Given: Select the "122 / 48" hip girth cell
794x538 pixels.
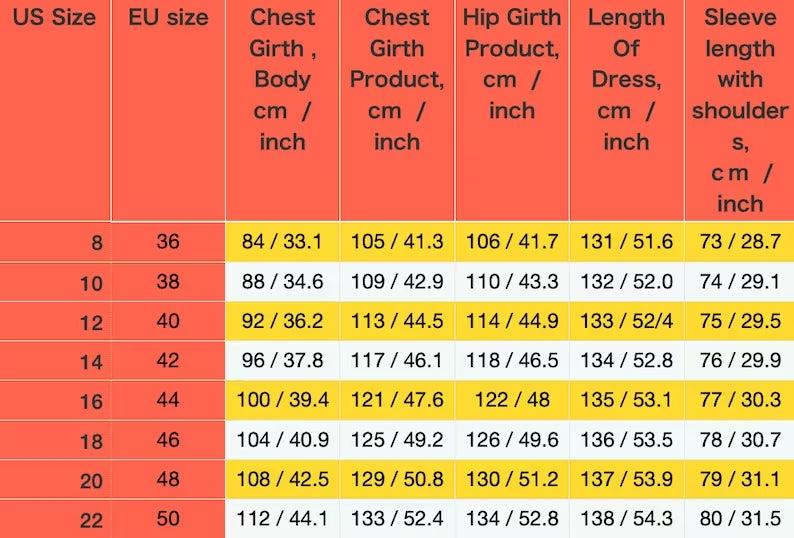Looking at the screenshot, I should [512, 400].
